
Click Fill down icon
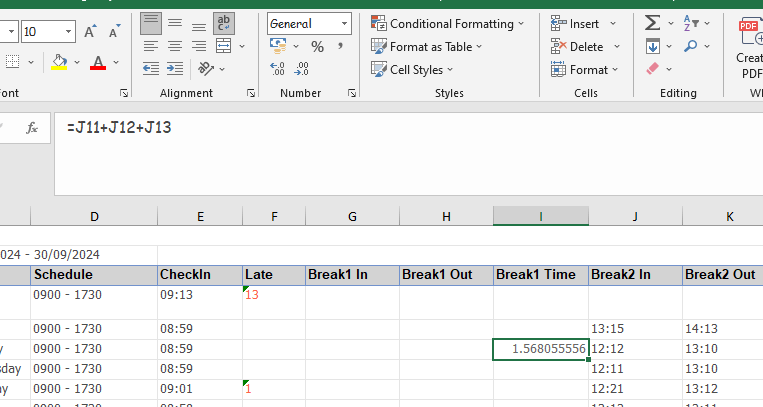(653, 47)
